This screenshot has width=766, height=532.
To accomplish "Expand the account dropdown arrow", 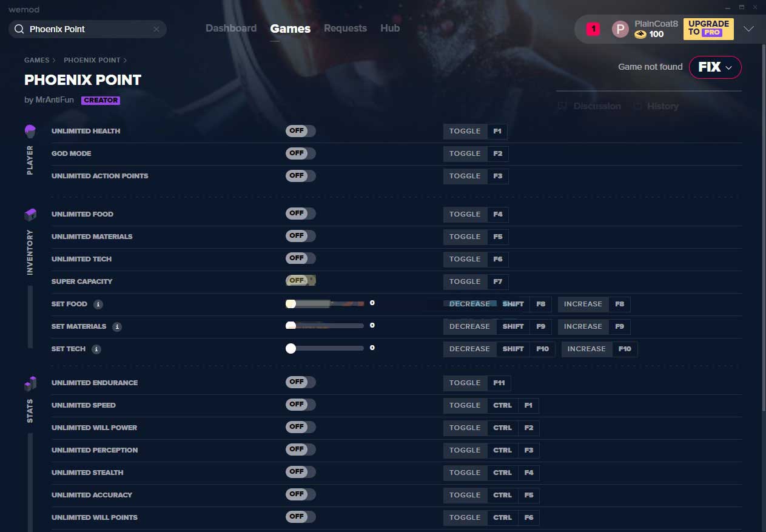I will tap(748, 29).
